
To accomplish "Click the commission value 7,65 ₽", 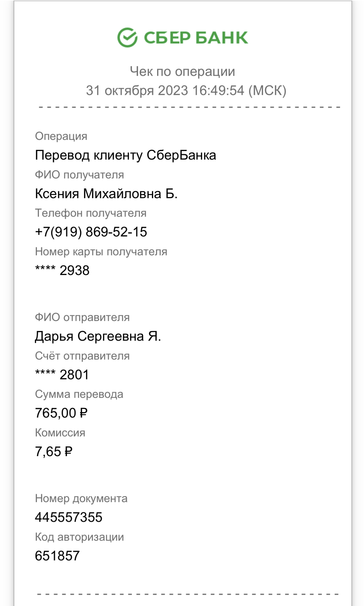I will click(54, 452).
